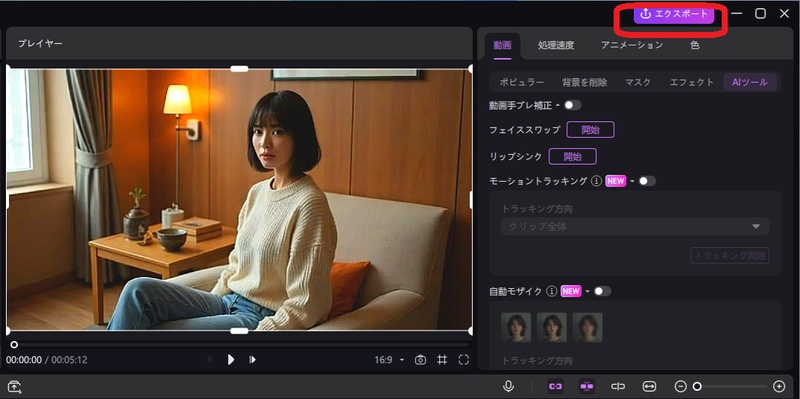
Task: Zoom out the timeline with the minus icon
Action: (680, 386)
